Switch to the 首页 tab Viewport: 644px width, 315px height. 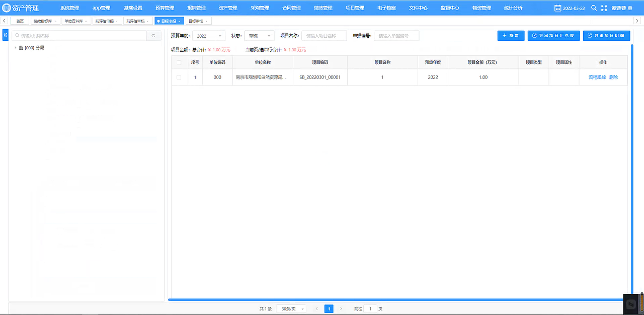coord(20,21)
